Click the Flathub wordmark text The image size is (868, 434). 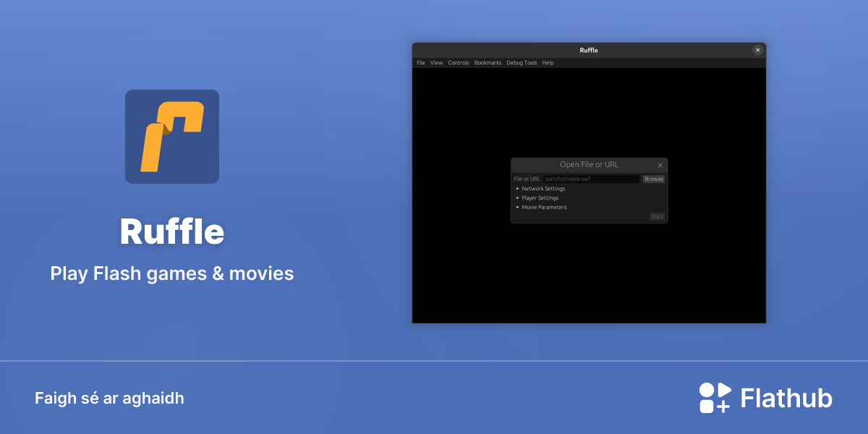[786, 398]
